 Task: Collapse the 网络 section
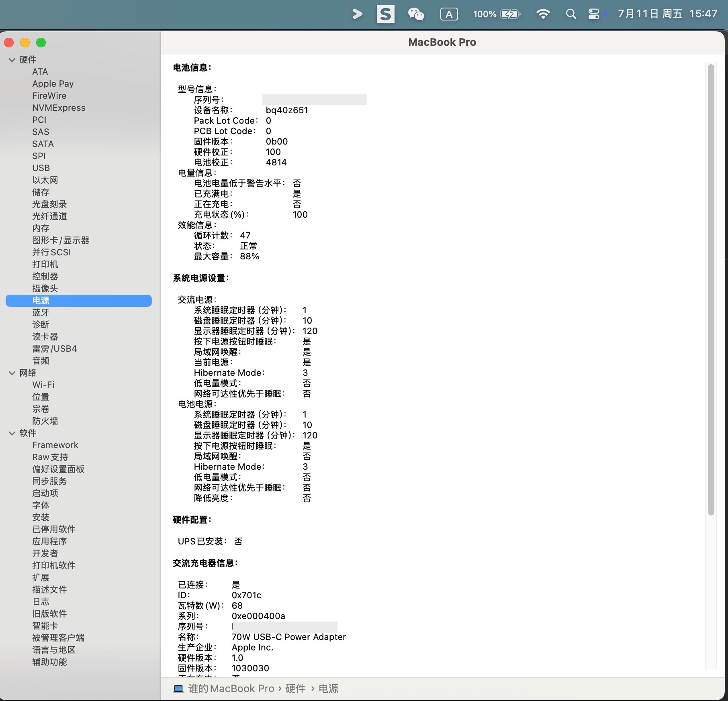12,373
